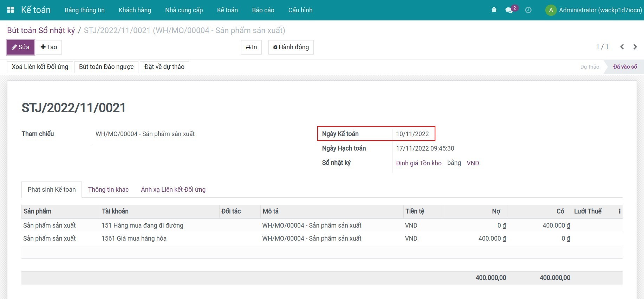The image size is (644, 299).
Task: Switch to Thông tin khác tab
Action: point(108,190)
